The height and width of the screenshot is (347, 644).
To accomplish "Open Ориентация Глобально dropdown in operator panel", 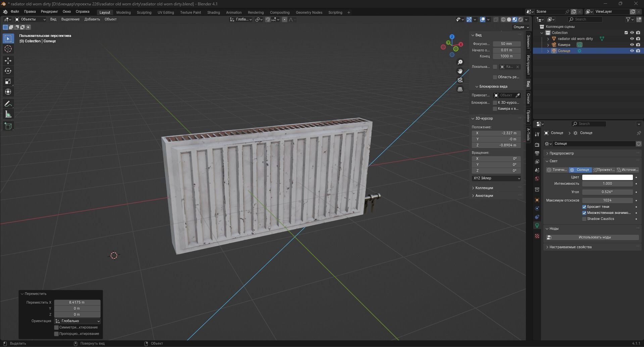I will (77, 321).
